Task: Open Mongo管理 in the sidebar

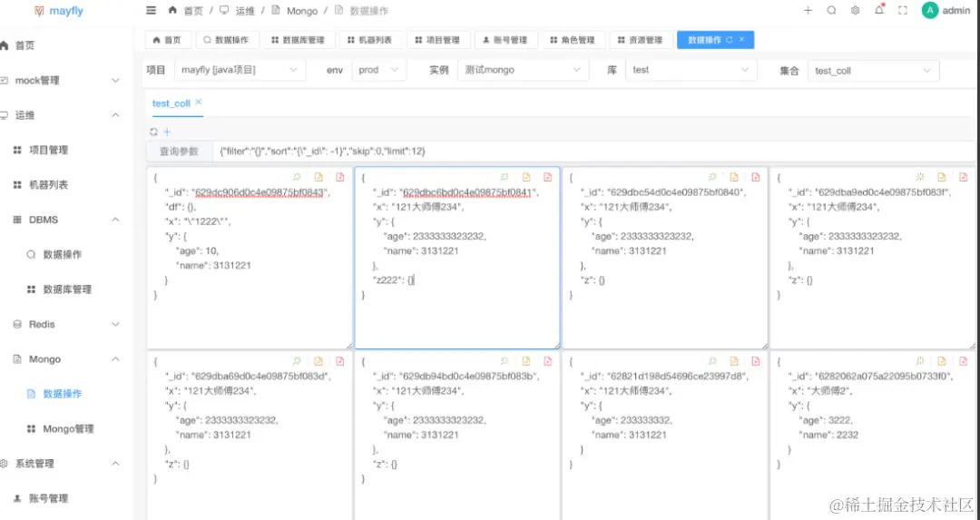Action: [x=68, y=428]
